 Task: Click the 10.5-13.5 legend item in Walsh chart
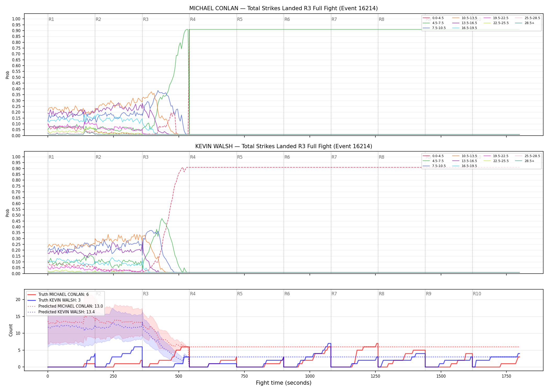coord(465,156)
